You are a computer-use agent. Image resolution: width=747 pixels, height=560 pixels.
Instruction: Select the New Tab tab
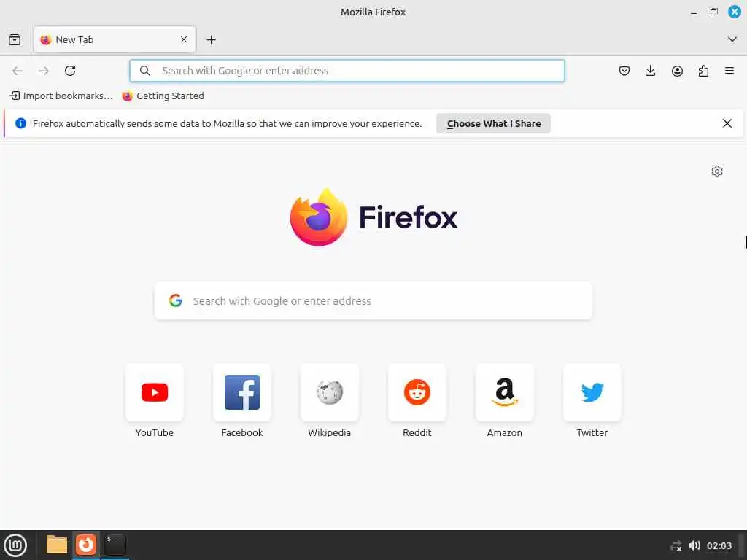(x=115, y=39)
